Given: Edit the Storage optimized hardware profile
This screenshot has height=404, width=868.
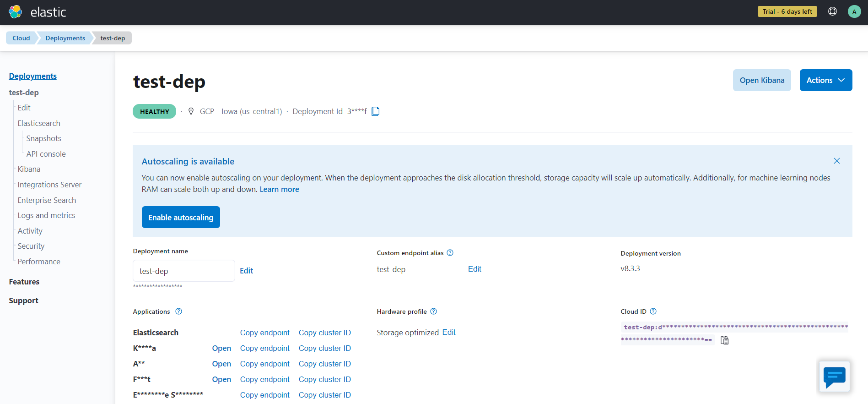Looking at the screenshot, I should tap(449, 333).
